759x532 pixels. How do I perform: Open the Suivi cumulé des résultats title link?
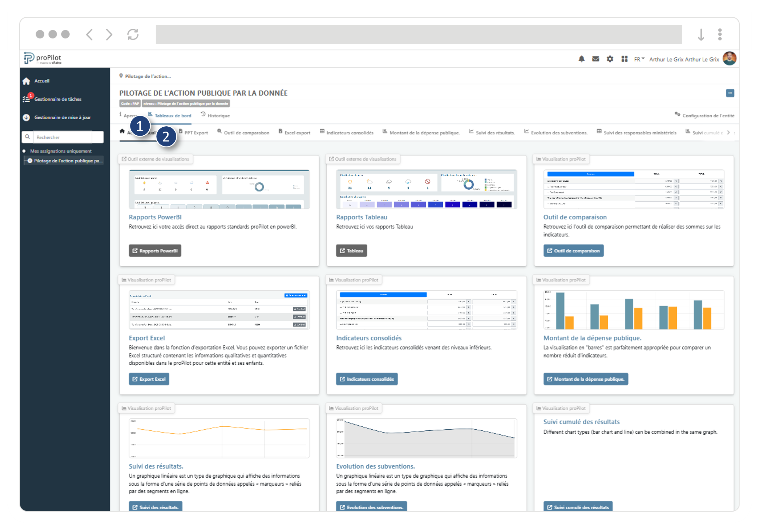tap(582, 422)
